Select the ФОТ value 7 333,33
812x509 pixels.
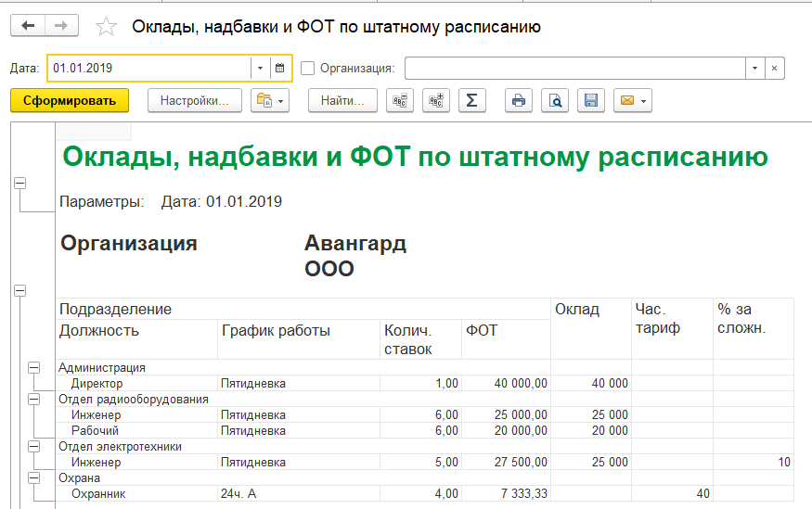pyautogui.click(x=506, y=493)
